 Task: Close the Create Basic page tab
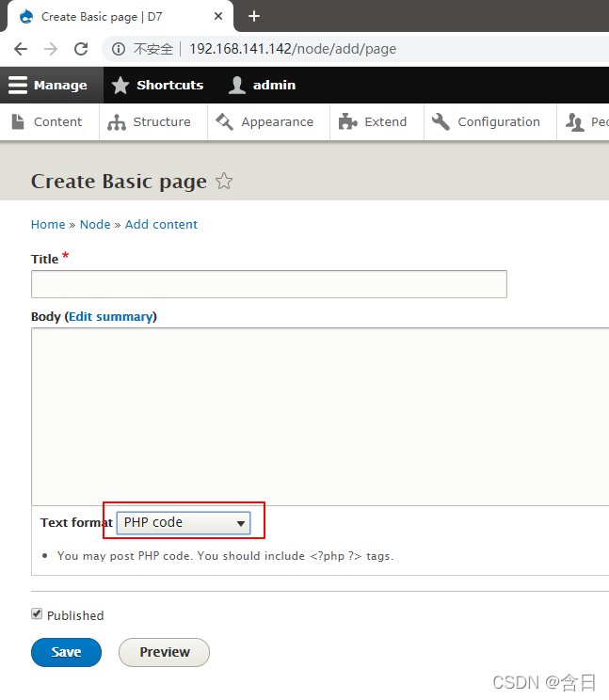218,16
